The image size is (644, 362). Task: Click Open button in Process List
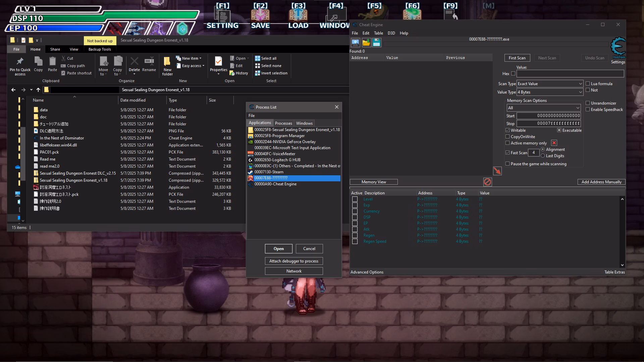pyautogui.click(x=278, y=249)
